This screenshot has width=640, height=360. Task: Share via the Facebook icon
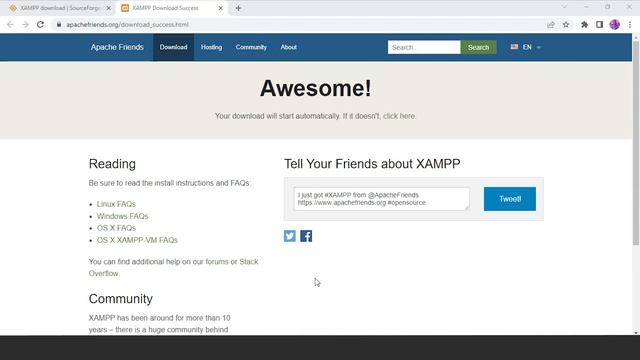pyautogui.click(x=306, y=236)
